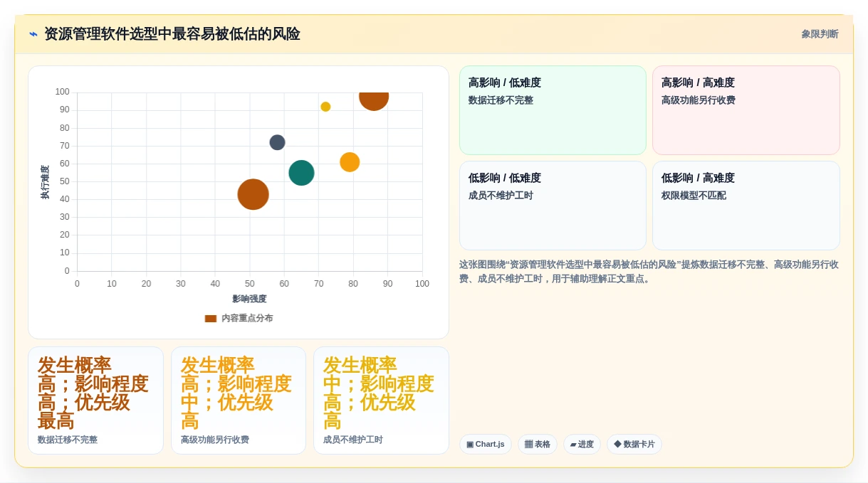Viewport: 868px width, 483px height.
Task: Select the orange bubble near 80 impact
Action: pyautogui.click(x=350, y=162)
